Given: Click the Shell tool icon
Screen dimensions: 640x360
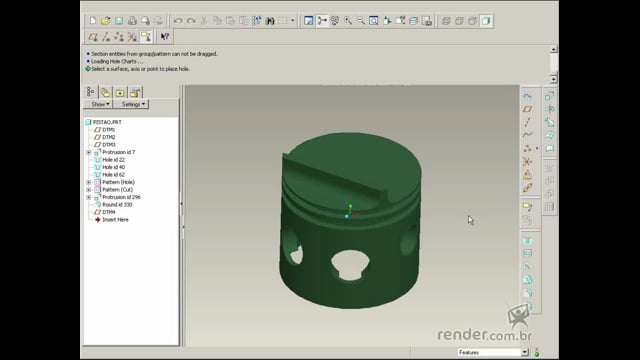Looking at the screenshot, I should (x=527, y=253).
